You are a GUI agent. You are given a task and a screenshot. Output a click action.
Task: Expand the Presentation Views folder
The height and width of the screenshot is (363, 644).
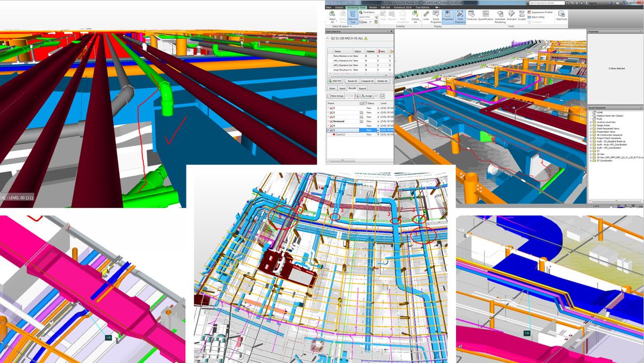coord(591,132)
